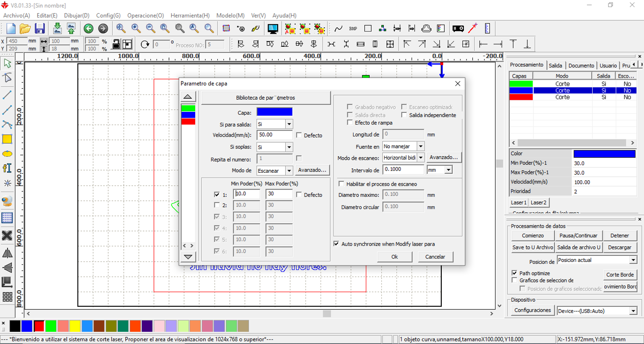Click the BMP image tool icon

[x=353, y=29]
